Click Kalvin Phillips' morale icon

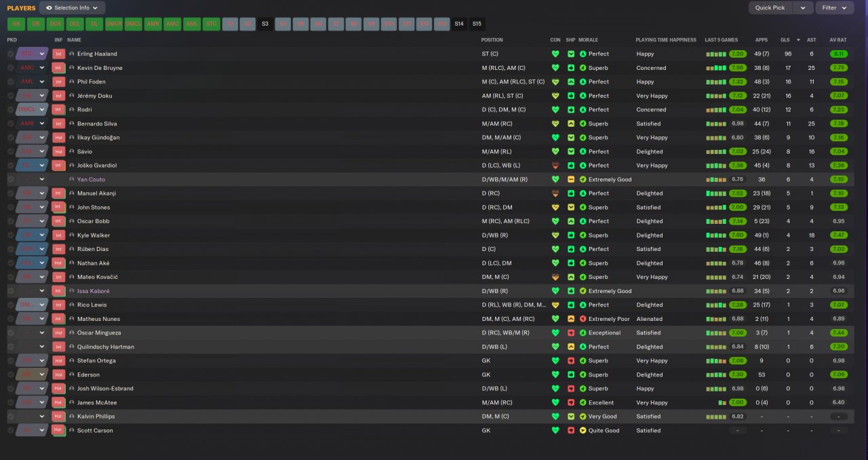click(x=583, y=417)
